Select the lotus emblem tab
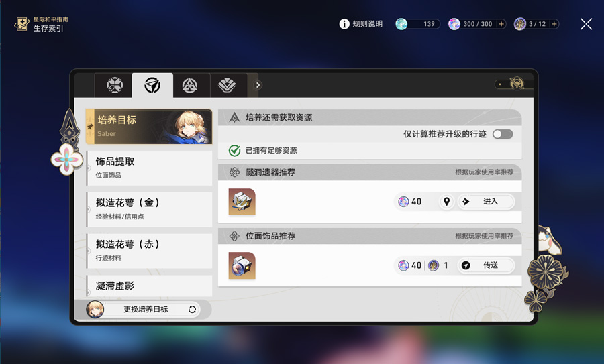The image size is (604, 364). click(227, 85)
